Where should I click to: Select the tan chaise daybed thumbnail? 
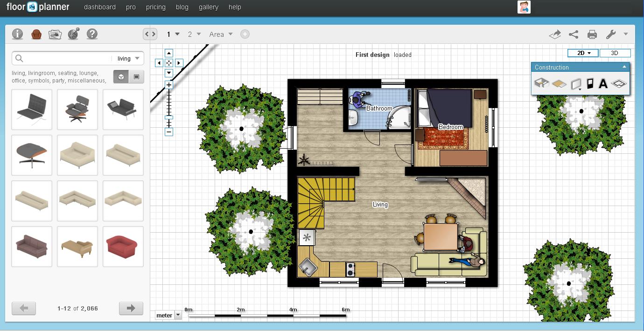tap(77, 247)
